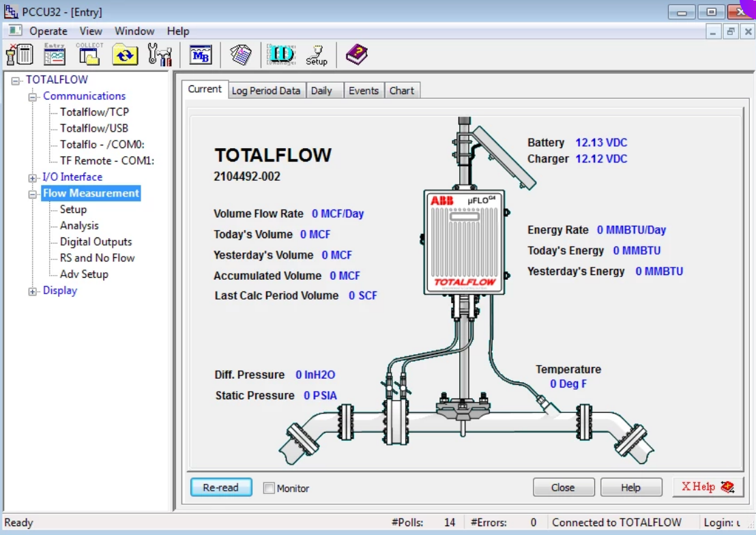This screenshot has height=535, width=756.
Task: Expand the Display tree node
Action: tap(32, 291)
